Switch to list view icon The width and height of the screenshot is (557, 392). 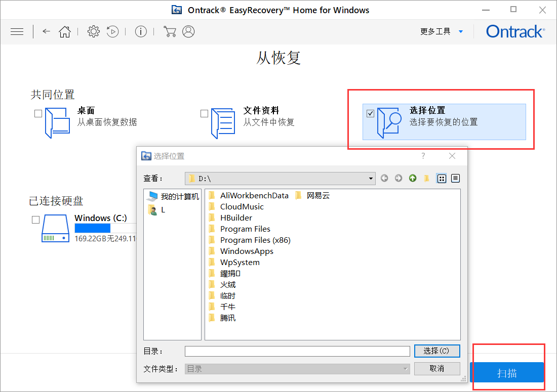442,179
